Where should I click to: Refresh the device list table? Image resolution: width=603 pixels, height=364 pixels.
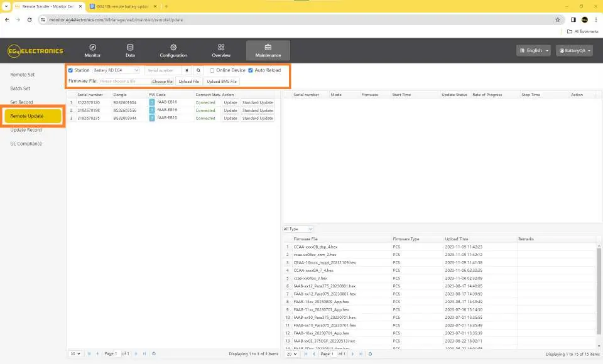pyautogui.click(x=154, y=353)
